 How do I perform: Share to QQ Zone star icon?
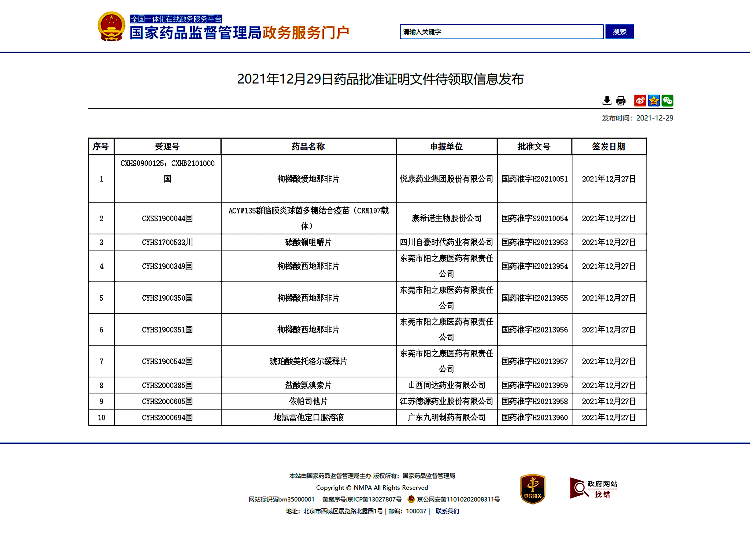tap(653, 101)
